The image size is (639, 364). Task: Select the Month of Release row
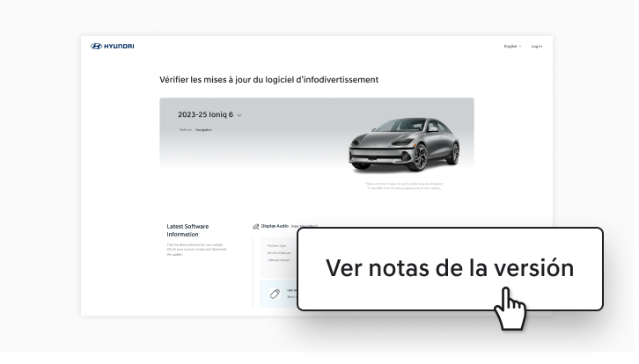click(279, 252)
